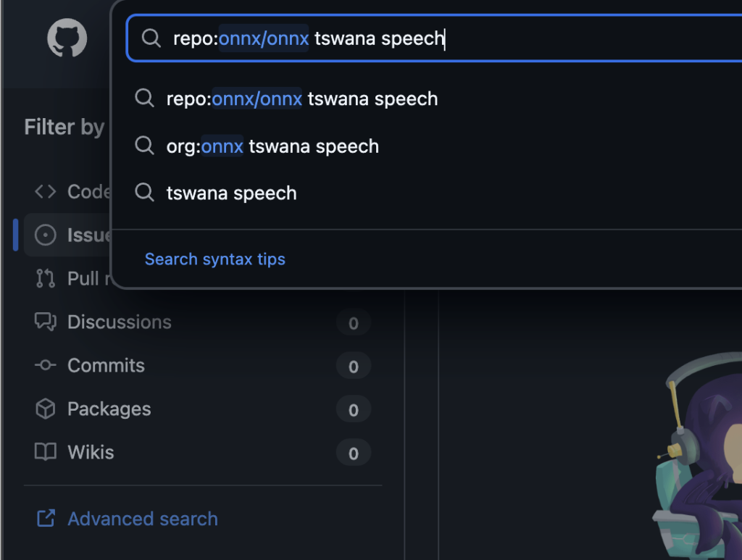Open the Advanced search link
Viewport: 742px width, 560px height.
coord(143,519)
